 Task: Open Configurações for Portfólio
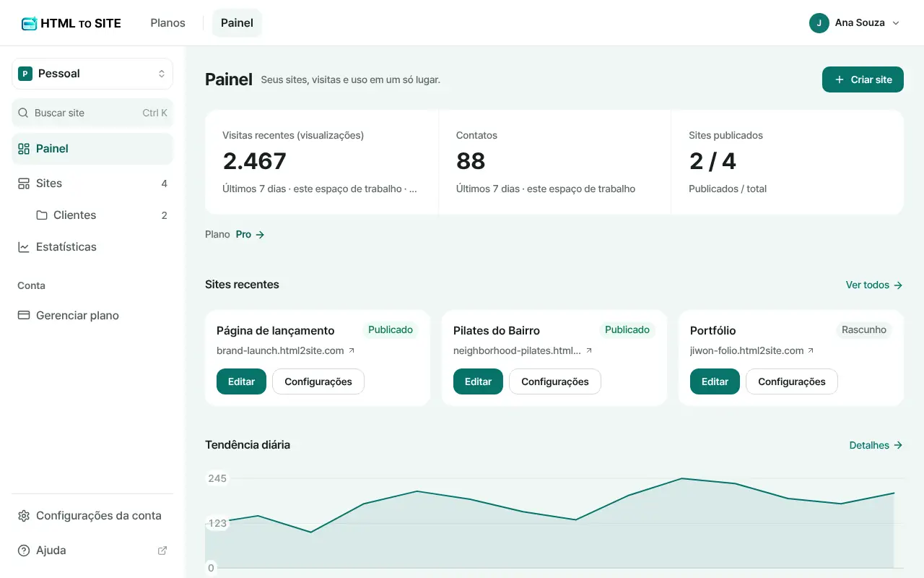point(792,381)
